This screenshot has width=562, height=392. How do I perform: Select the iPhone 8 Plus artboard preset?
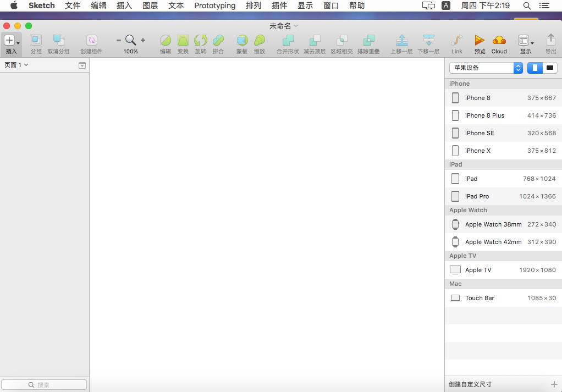pyautogui.click(x=503, y=115)
